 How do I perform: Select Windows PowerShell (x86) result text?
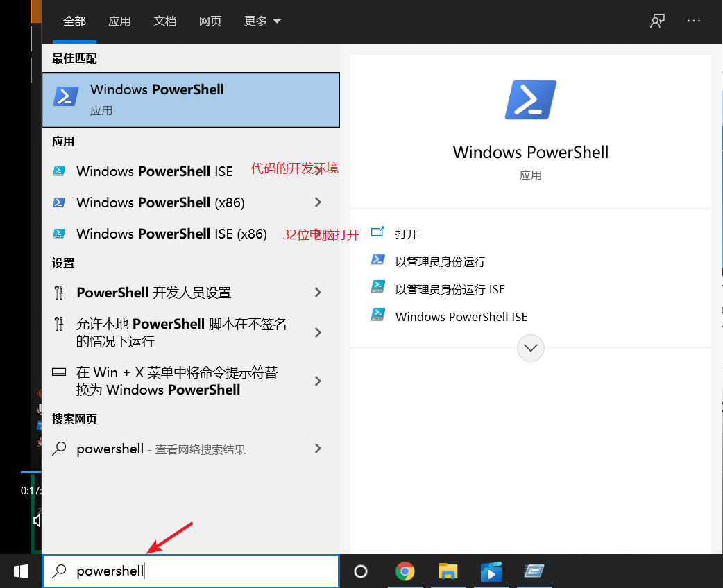click(160, 202)
